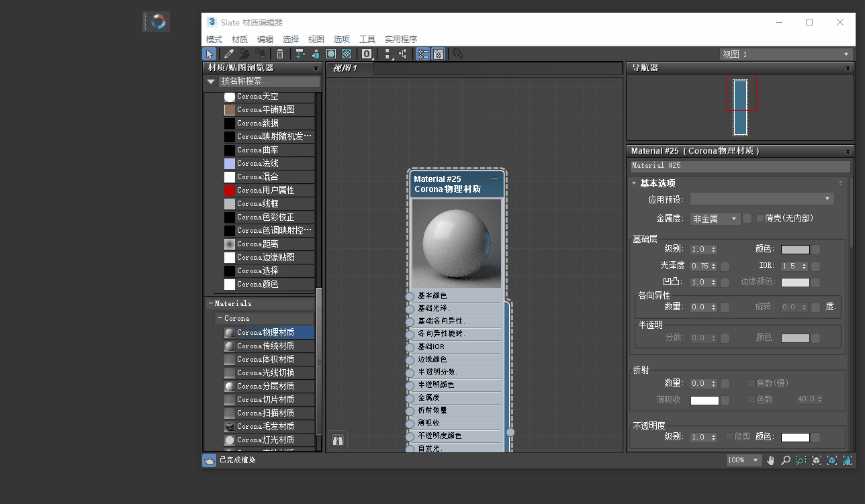This screenshot has height=504, width=865.
Task: Click the trash can delete icon
Action: click(280, 54)
